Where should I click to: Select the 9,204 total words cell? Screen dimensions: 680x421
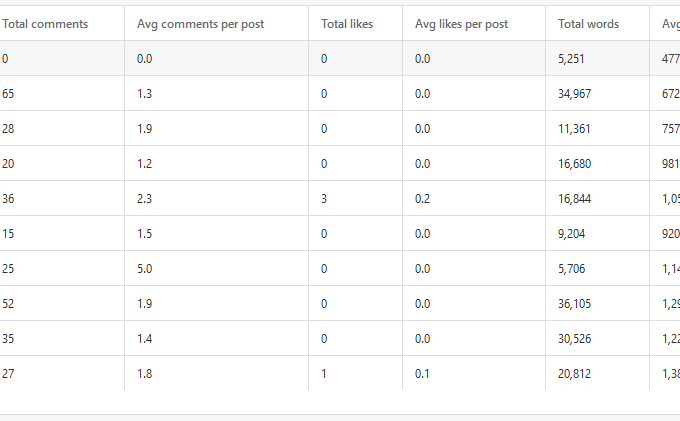point(572,234)
